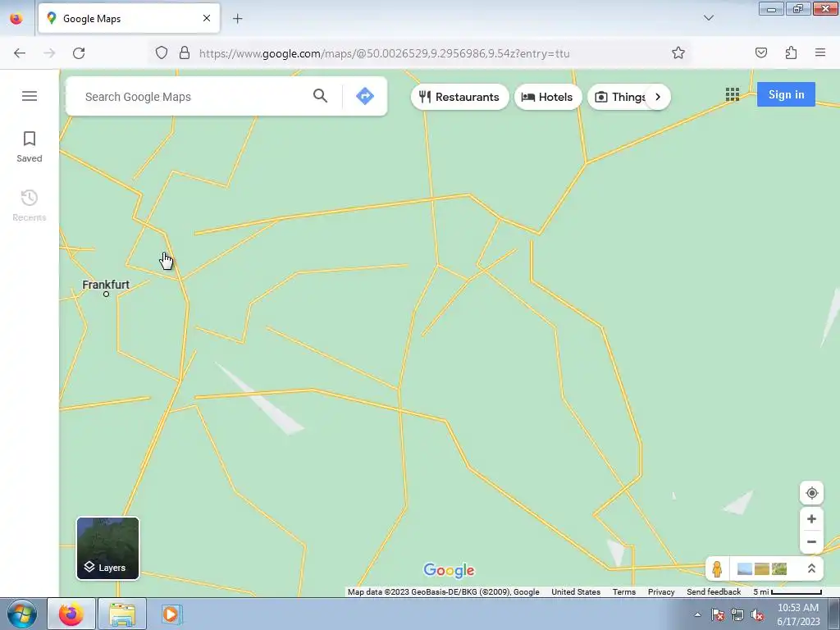This screenshot has height=630, width=840.
Task: Open the tracking protection shield
Action: tap(162, 52)
